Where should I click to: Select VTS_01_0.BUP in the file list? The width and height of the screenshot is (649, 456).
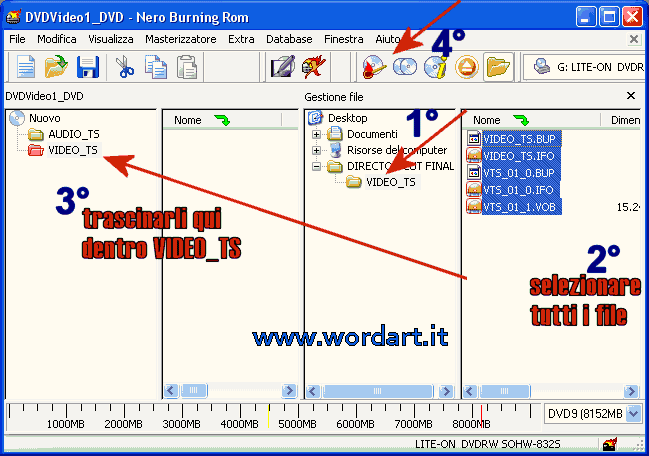519,173
